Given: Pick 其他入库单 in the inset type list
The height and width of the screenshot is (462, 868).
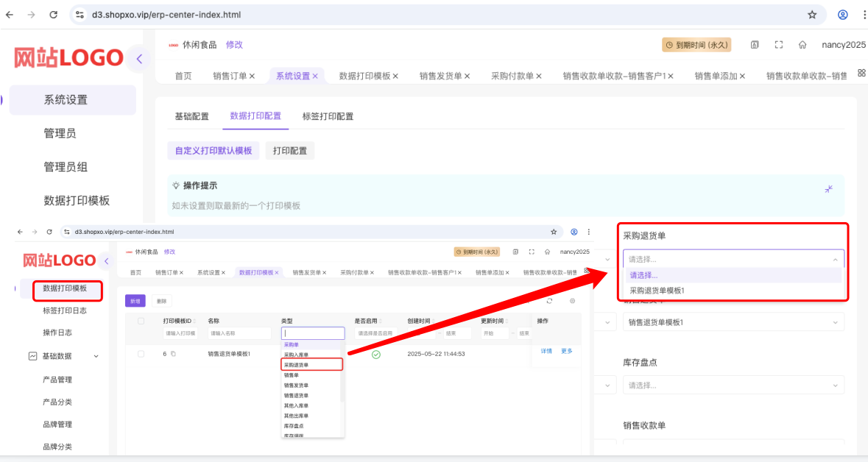Looking at the screenshot, I should coord(311,405).
